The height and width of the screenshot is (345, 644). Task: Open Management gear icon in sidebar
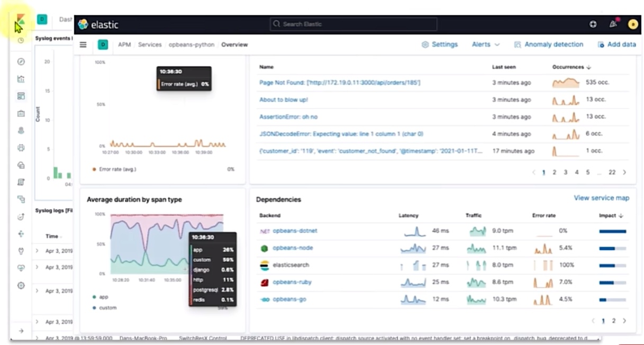click(21, 286)
